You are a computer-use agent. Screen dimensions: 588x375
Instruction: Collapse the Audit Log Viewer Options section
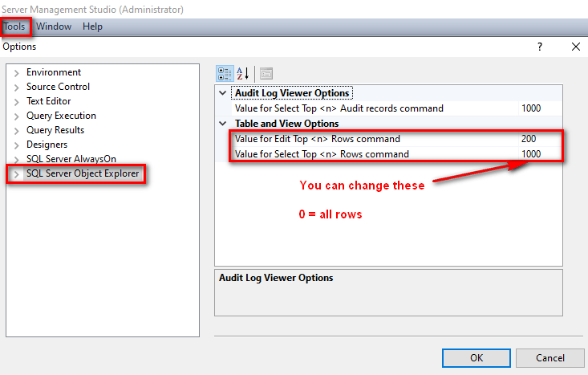pos(223,92)
